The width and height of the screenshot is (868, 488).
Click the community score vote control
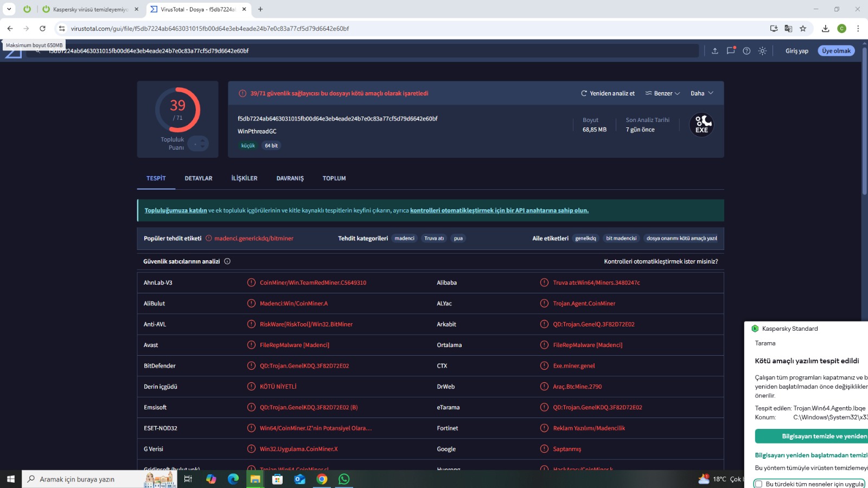[x=198, y=144]
